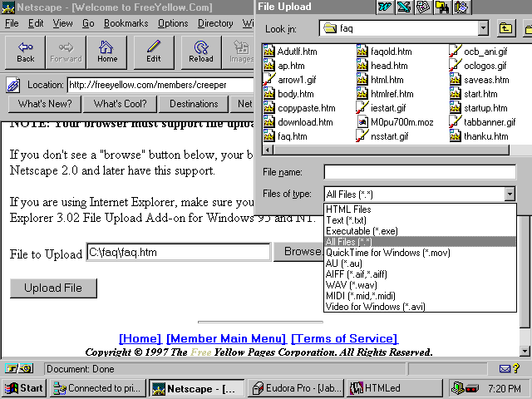Select the M0pu700m.moz file icon

tap(362, 122)
